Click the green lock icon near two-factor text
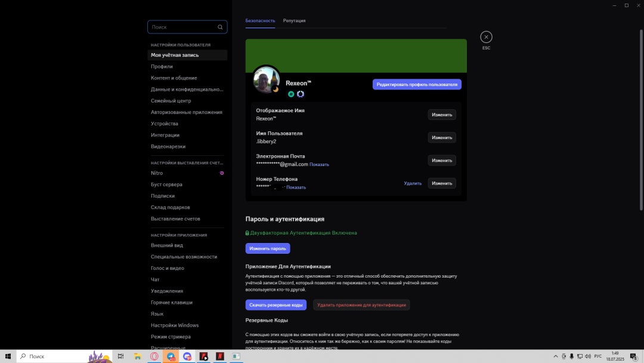644x363 pixels. [x=247, y=233]
